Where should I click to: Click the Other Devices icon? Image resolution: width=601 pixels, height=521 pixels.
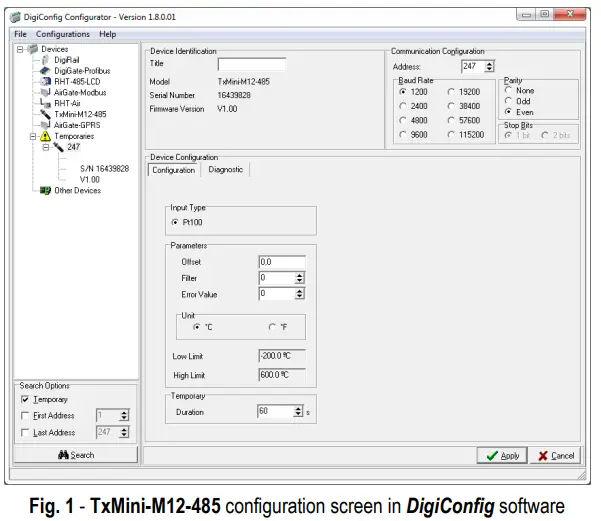point(45,191)
